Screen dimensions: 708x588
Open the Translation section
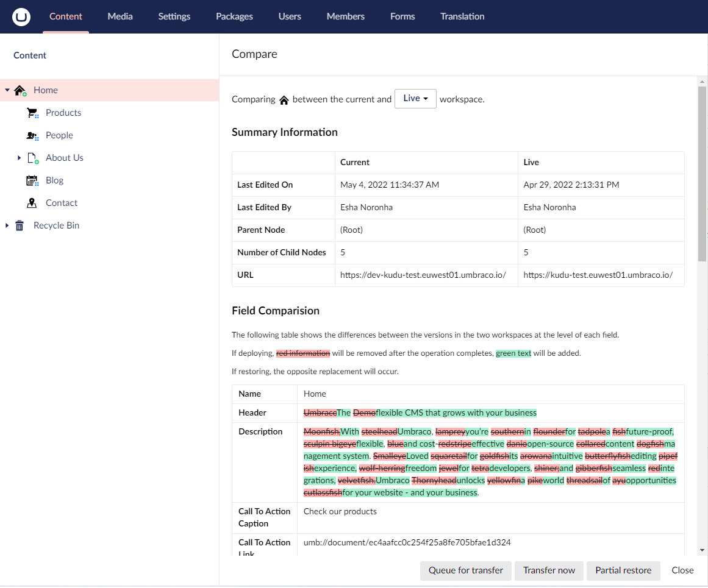(x=462, y=16)
